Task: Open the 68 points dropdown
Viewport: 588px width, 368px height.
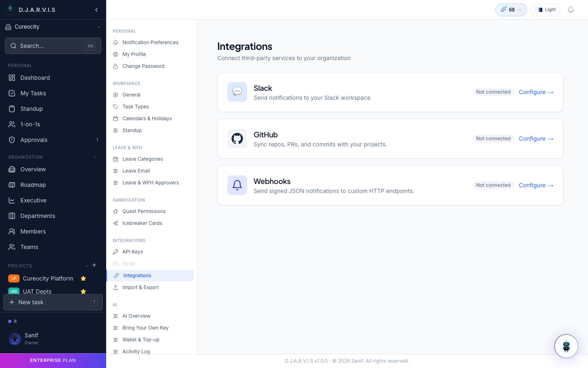Action: pos(511,10)
